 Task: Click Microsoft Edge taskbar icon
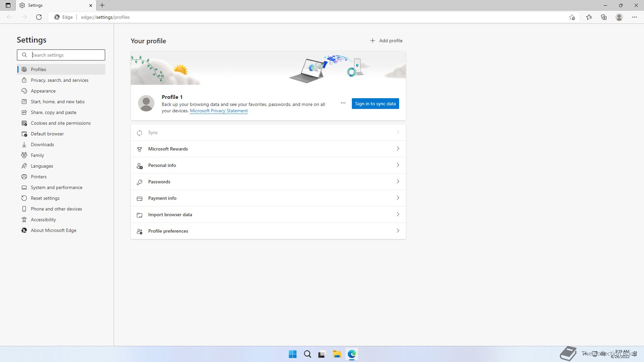tap(352, 354)
